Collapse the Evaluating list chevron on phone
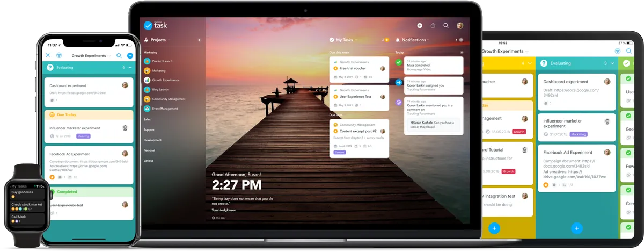Image resolution: width=644 pixels, height=252 pixels. tap(130, 68)
